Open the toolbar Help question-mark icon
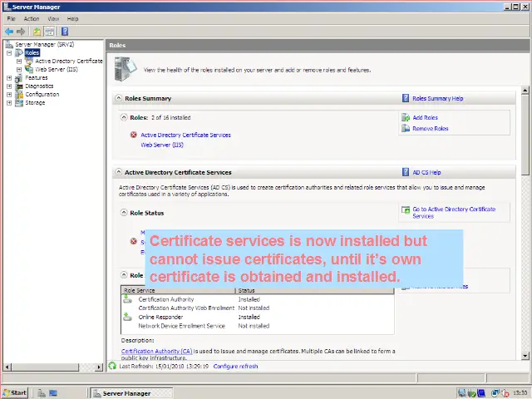Screen dimensions: 532x399 point(65,32)
